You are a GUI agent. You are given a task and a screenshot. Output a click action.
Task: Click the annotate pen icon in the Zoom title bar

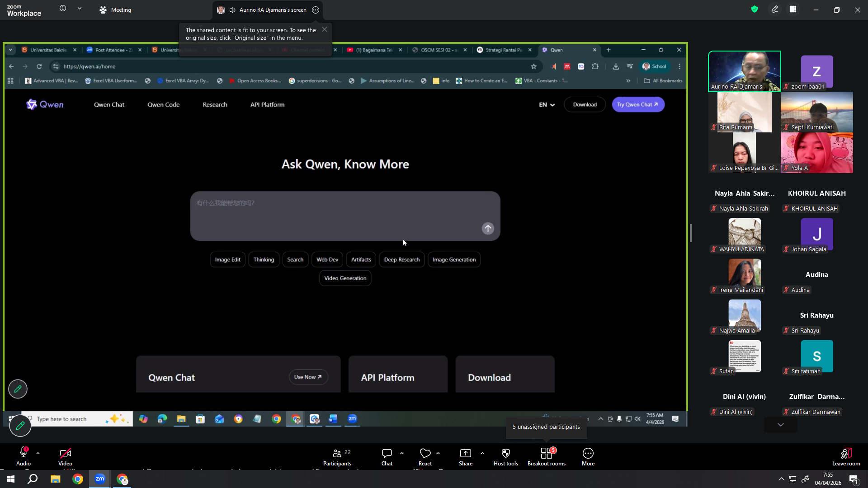point(775,9)
